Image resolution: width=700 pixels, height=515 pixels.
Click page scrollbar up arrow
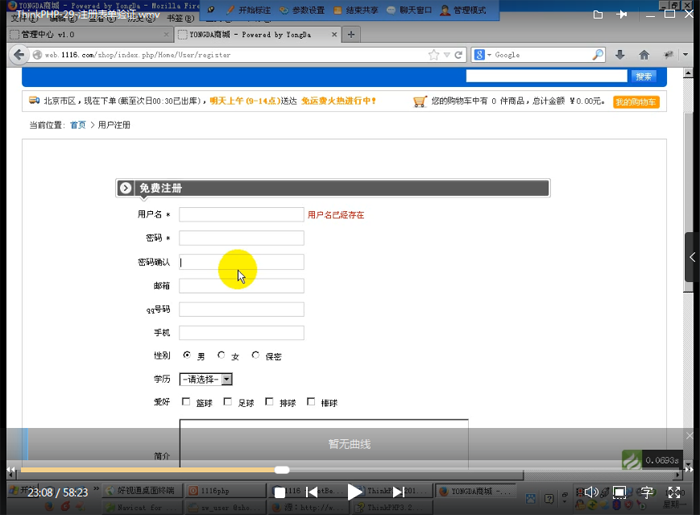(688, 72)
